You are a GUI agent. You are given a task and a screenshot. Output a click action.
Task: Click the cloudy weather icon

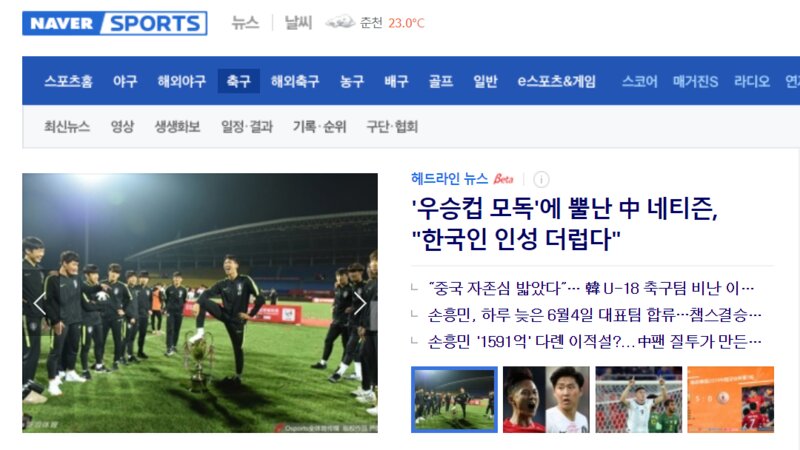coord(340,22)
